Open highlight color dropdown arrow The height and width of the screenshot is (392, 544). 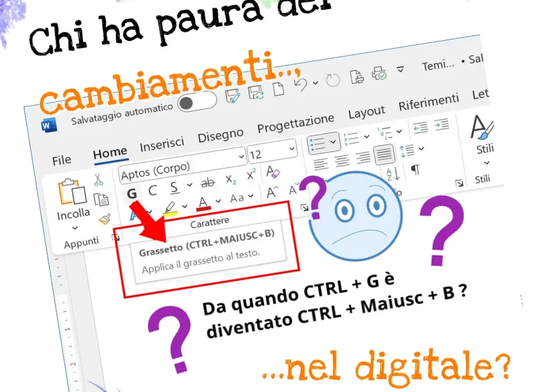185,206
